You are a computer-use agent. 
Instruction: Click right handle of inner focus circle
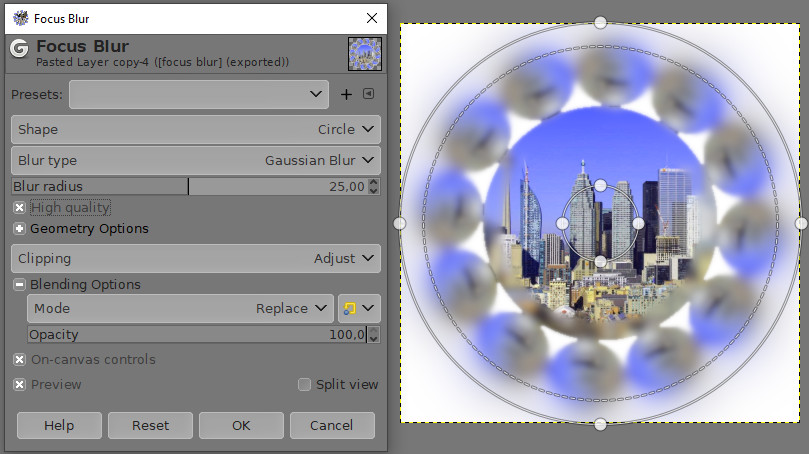638,223
